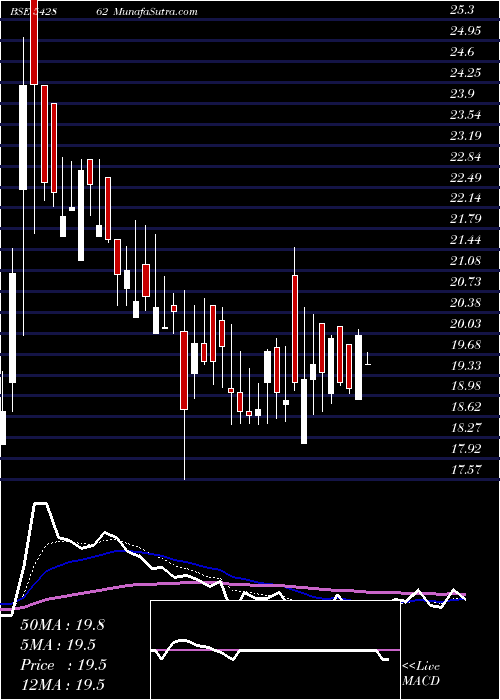Click the 19.68 price axis label
The image size is (500, 700).
pos(465,345)
